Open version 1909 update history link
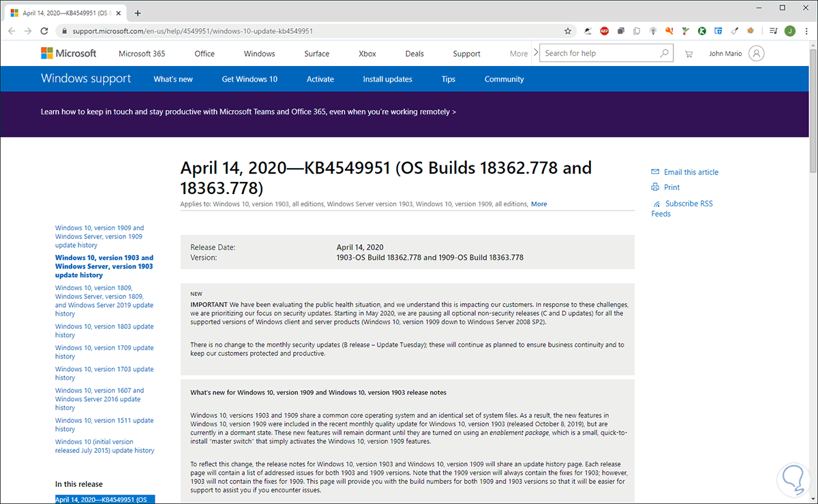818x504 pixels. click(x=100, y=236)
